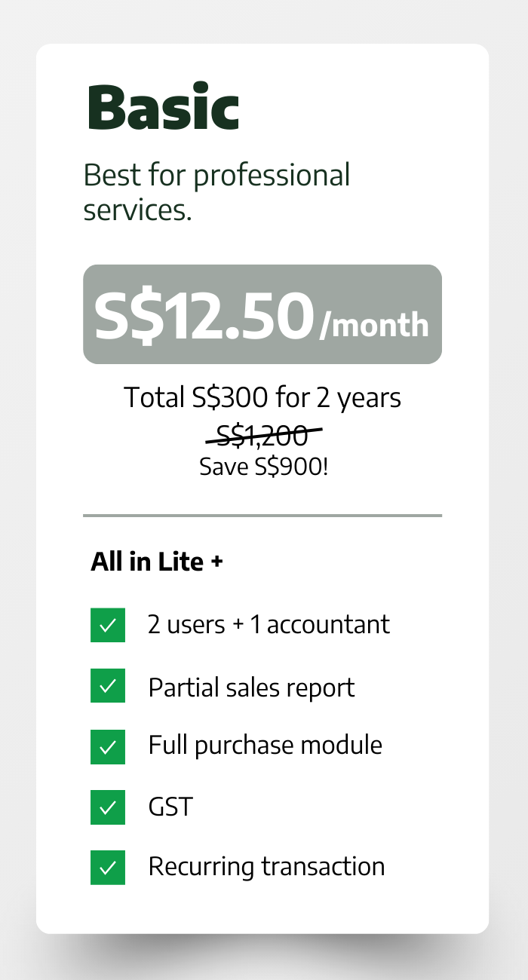Image resolution: width=528 pixels, height=980 pixels.
Task: Click the GST feature label
Action: (x=170, y=807)
